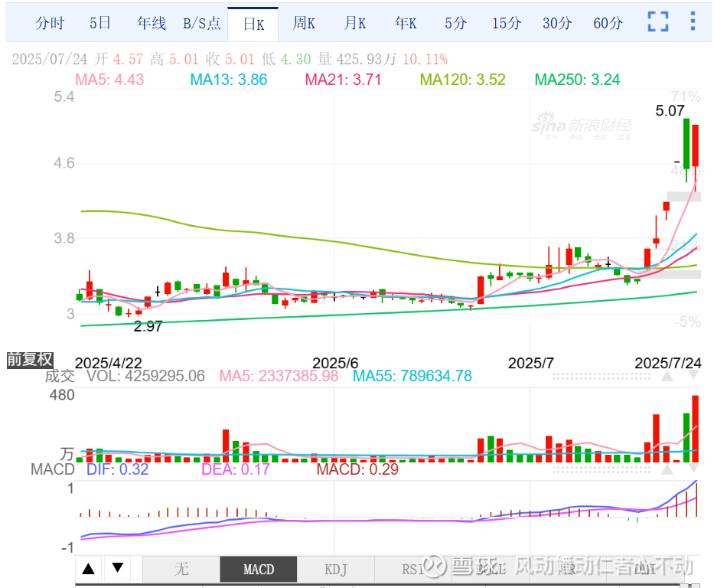Click the 'VOL: 4259295.06' volume value

pos(145,376)
